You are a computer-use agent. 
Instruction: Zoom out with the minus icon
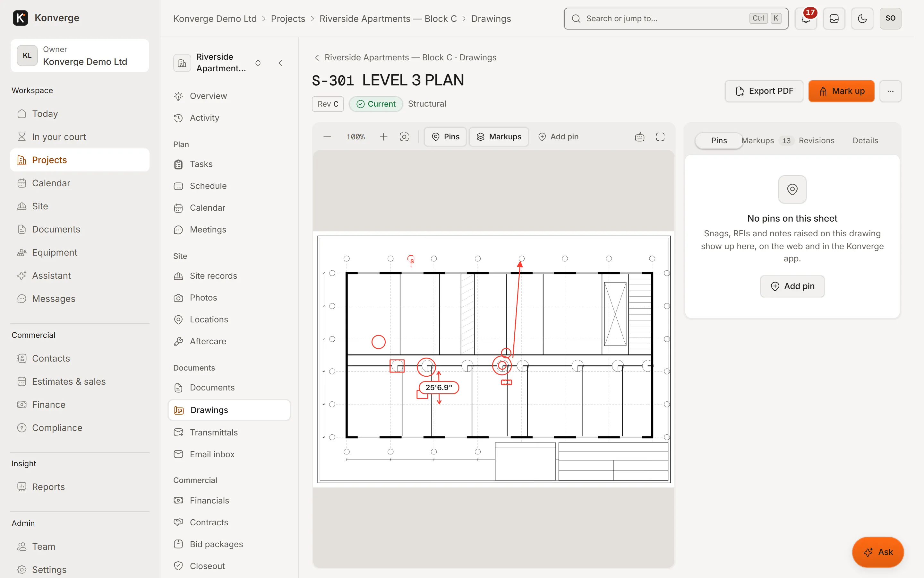327,137
